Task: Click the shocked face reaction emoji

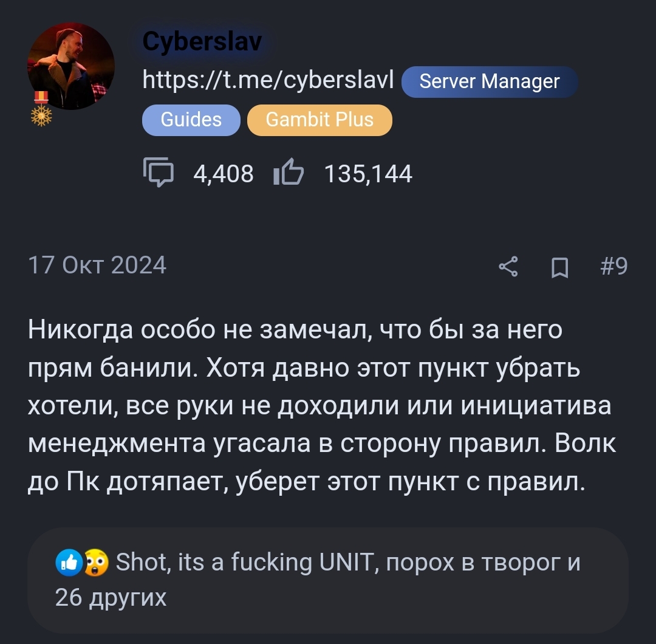Action: (x=96, y=563)
